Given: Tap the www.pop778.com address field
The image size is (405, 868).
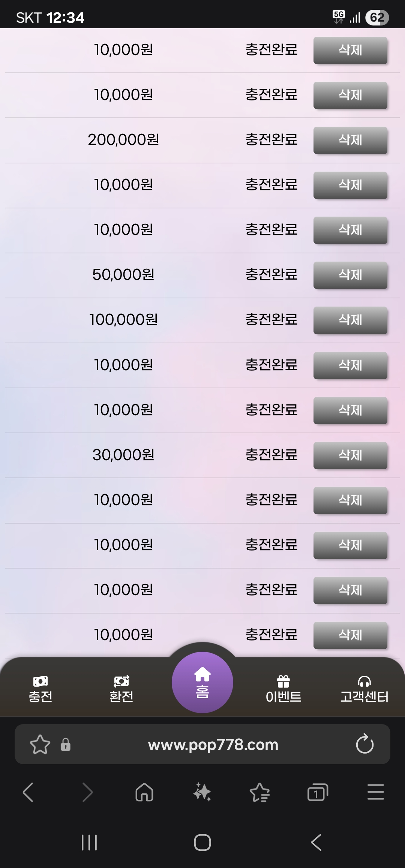Looking at the screenshot, I should tap(213, 744).
